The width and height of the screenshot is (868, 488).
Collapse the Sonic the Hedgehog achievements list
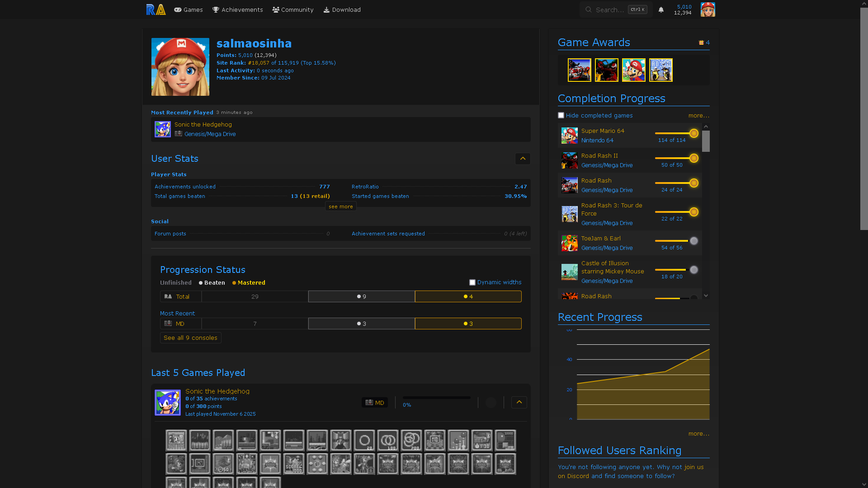(x=519, y=402)
